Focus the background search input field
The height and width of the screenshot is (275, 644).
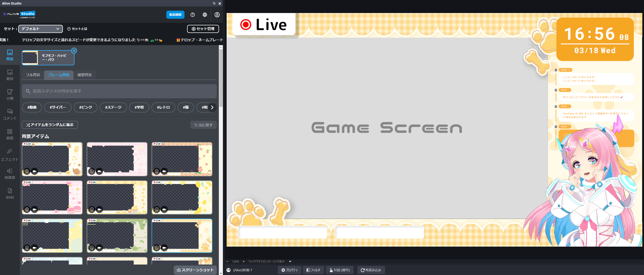[x=119, y=91]
